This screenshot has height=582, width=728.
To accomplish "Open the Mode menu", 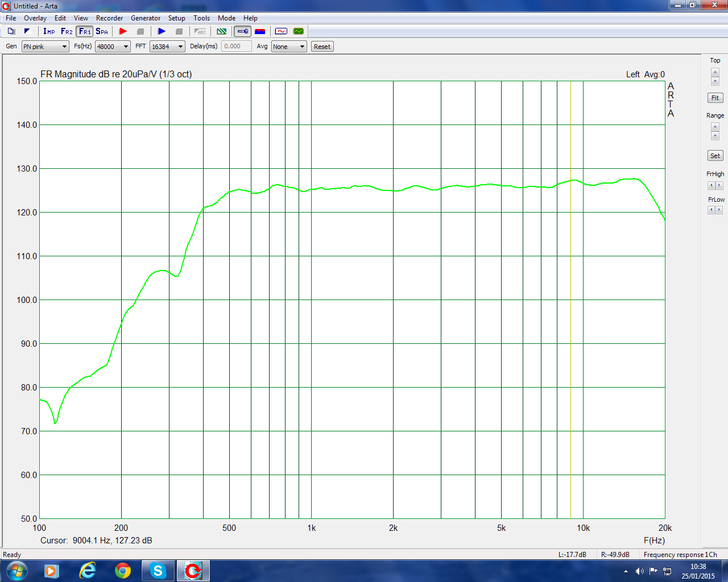I will point(226,18).
